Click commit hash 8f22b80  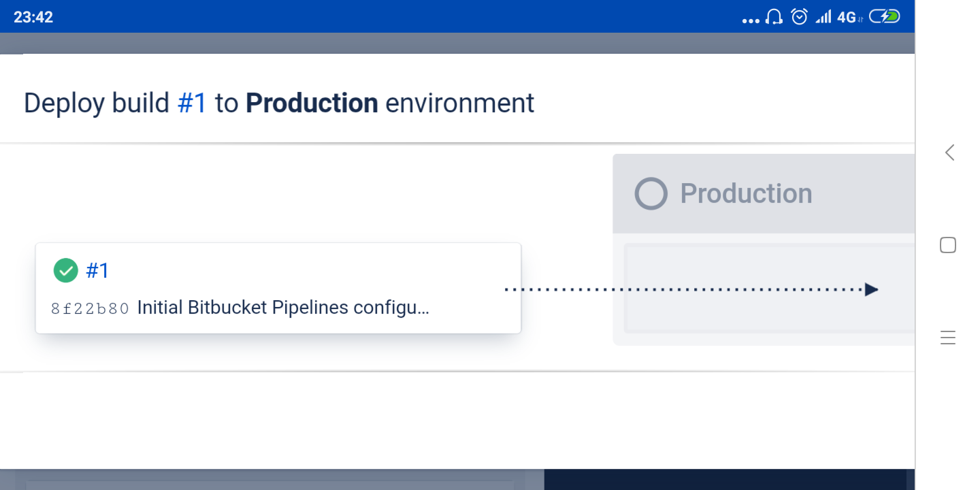click(90, 308)
